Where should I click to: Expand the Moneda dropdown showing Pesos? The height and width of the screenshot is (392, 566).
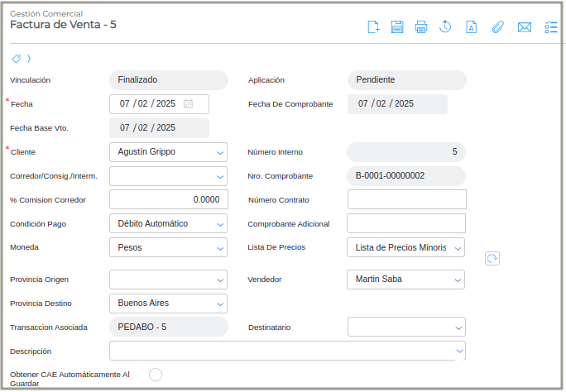[x=220, y=247]
